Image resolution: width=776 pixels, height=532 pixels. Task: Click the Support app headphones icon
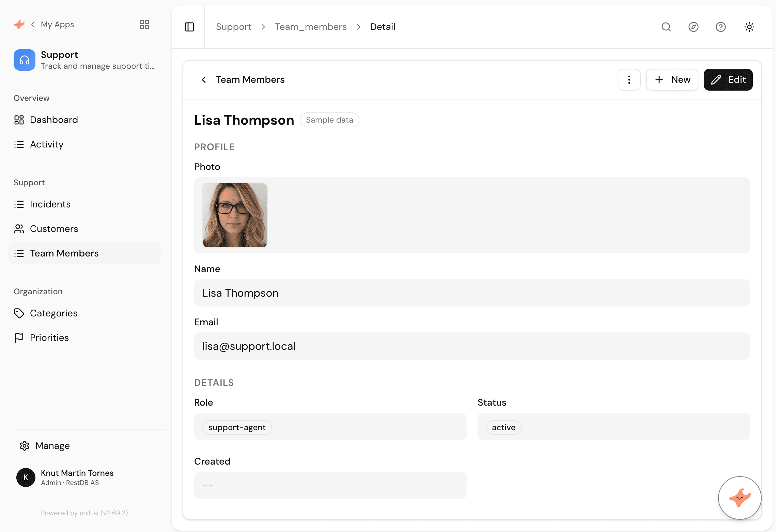pyautogui.click(x=25, y=60)
